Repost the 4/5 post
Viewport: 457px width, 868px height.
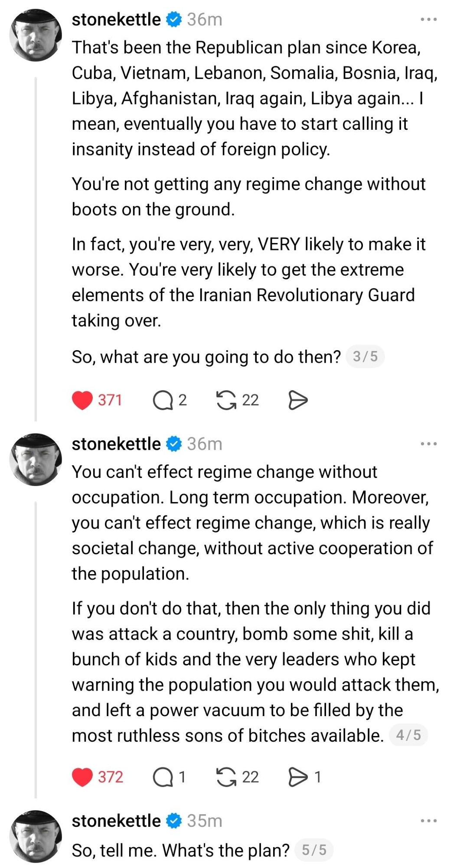[226, 776]
